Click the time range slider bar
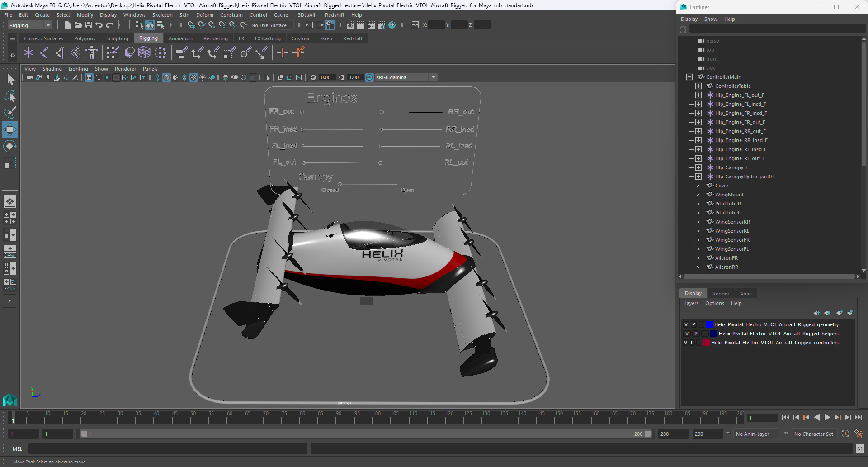 pyautogui.click(x=366, y=434)
